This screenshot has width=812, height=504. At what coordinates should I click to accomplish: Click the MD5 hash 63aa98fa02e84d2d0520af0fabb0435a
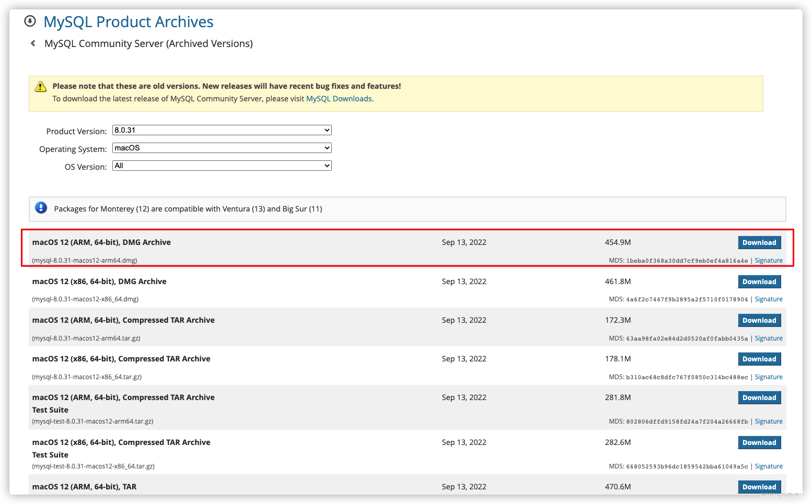tap(687, 338)
